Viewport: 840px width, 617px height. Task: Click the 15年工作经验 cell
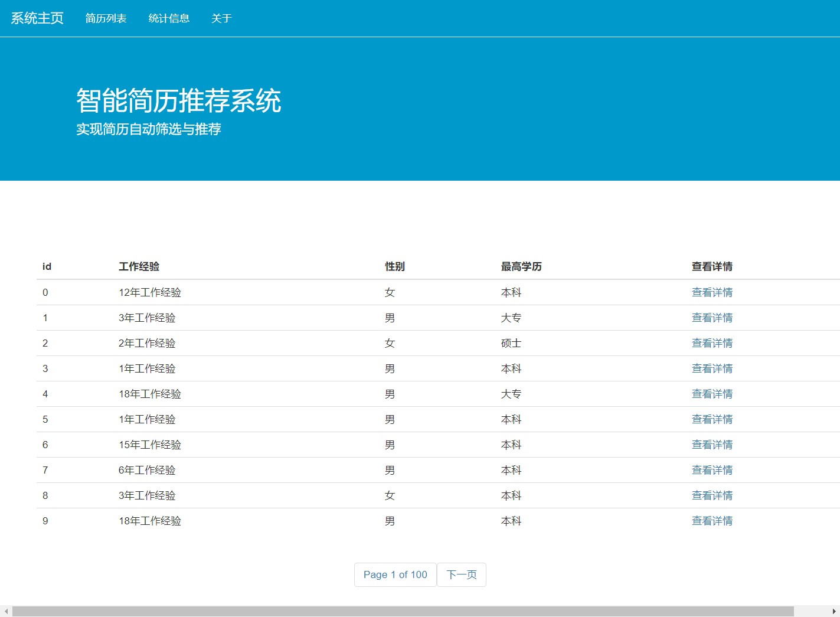[x=150, y=445]
